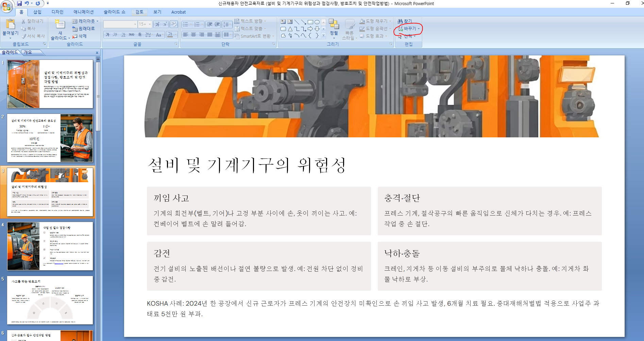Click the Delete slide (삭제) button
Viewport: 644px width, 341px height.
point(79,36)
